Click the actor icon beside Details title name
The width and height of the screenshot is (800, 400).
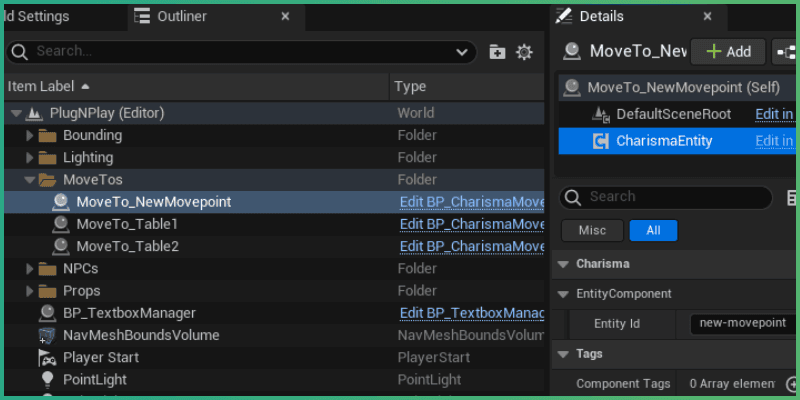(x=572, y=52)
